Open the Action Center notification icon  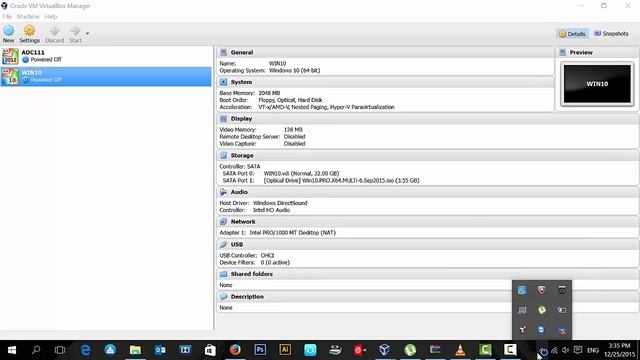(578, 350)
